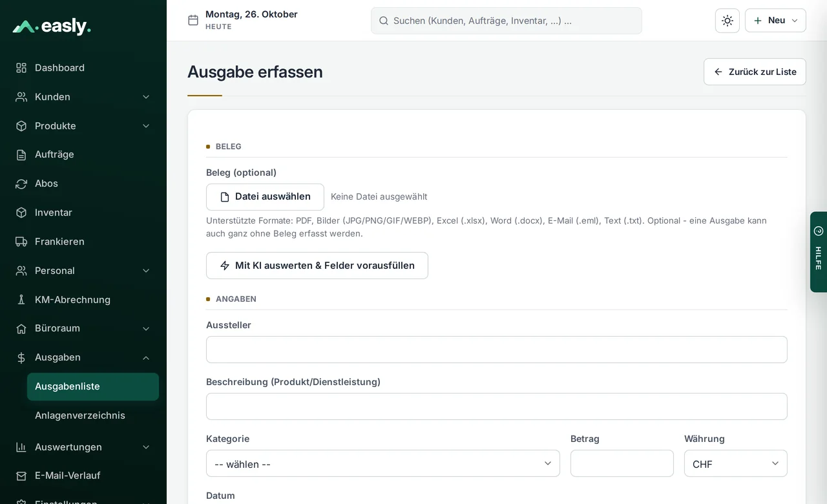Viewport: 827px width, 504px height.
Task: Click the Ausgaben dollar icon
Action: (21, 357)
